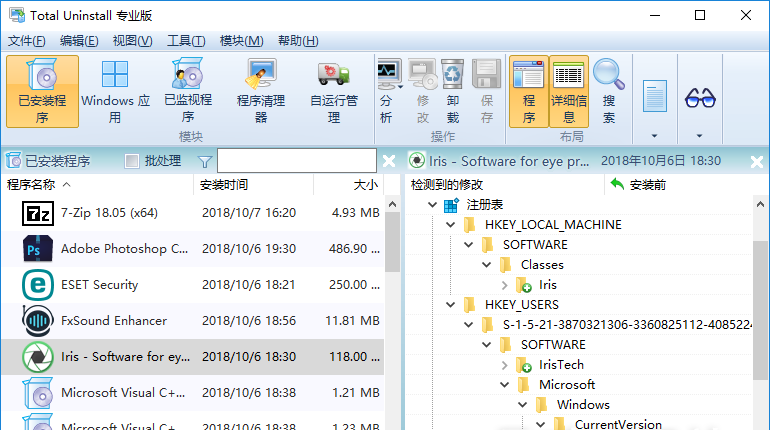This screenshot has width=770, height=430.
Task: Open the 搜索 search tool
Action: pyautogui.click(x=609, y=91)
